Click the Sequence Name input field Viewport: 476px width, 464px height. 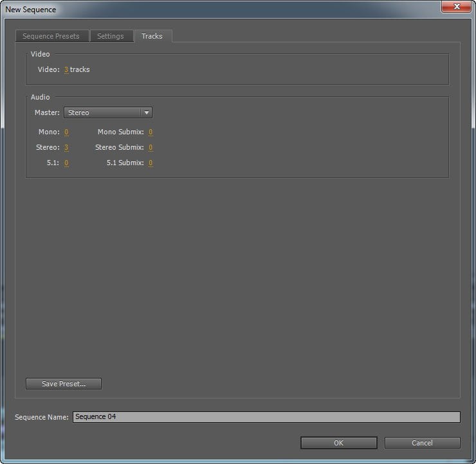pos(266,417)
